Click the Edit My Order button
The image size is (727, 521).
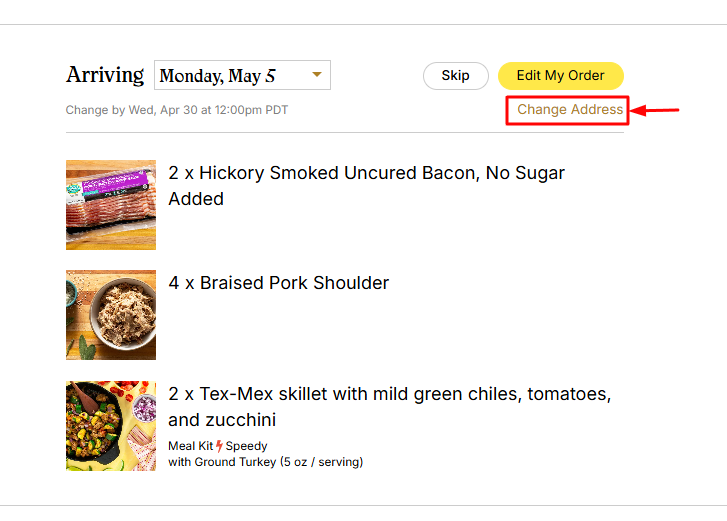click(x=561, y=76)
